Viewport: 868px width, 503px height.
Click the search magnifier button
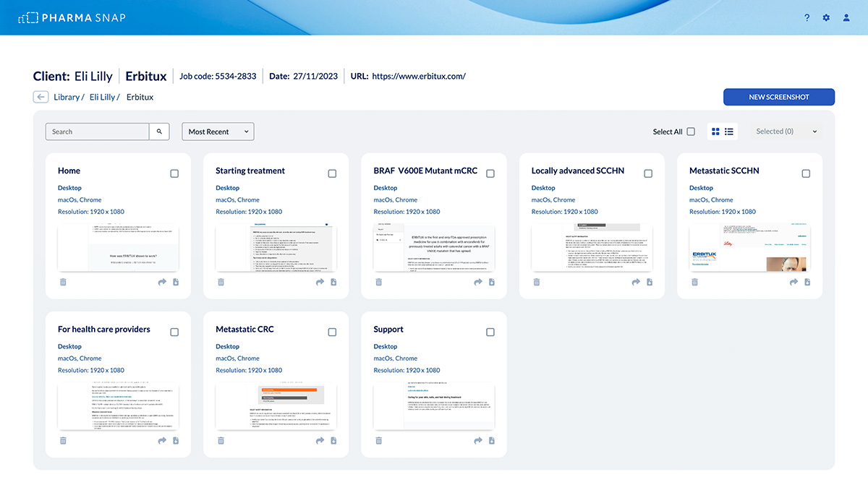coord(159,132)
